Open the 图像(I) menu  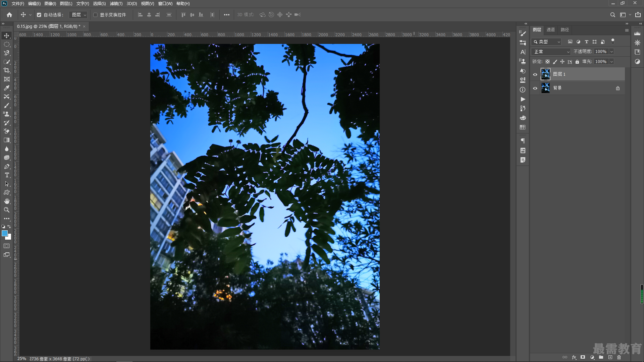(x=50, y=4)
